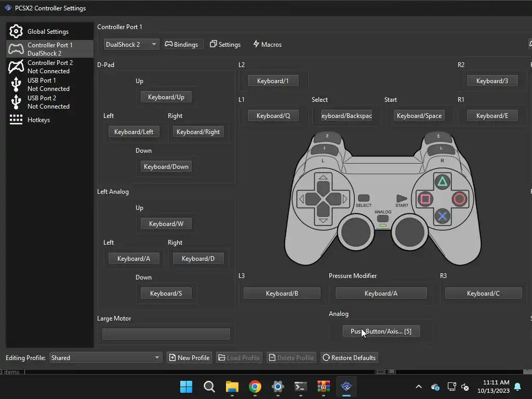Viewport: 532px width, 399px height.
Task: Click the L3 Keyboard/B binding
Action: pos(282,294)
